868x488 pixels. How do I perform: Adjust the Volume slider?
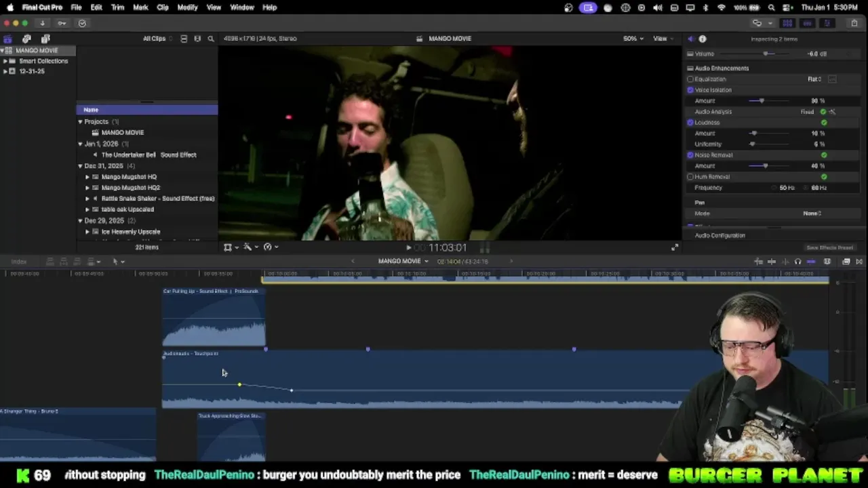click(x=766, y=54)
